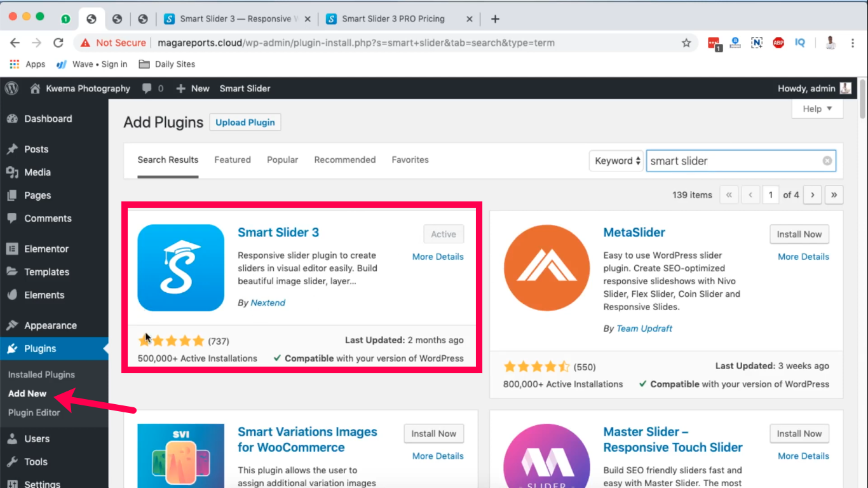Open the Nextend author link
This screenshot has height=488, width=868.
coord(268,303)
